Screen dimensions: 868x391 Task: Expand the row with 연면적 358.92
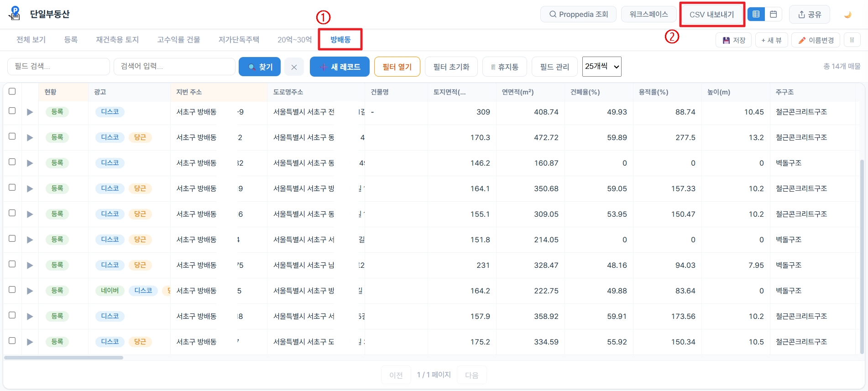30,317
